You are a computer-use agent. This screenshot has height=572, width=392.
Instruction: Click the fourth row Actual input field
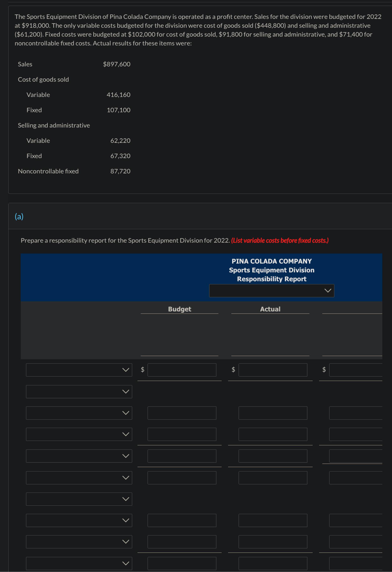point(273,434)
